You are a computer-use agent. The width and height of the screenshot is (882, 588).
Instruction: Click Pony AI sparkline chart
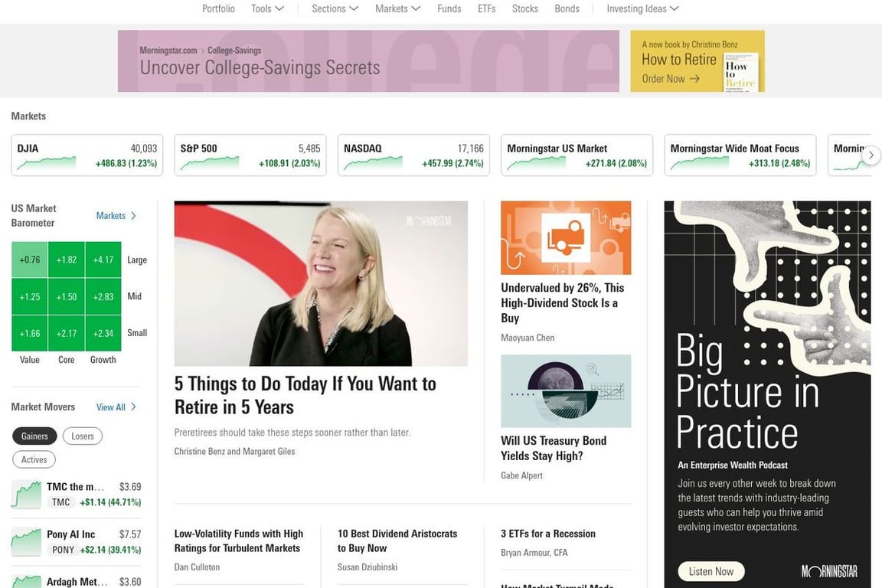[27, 542]
